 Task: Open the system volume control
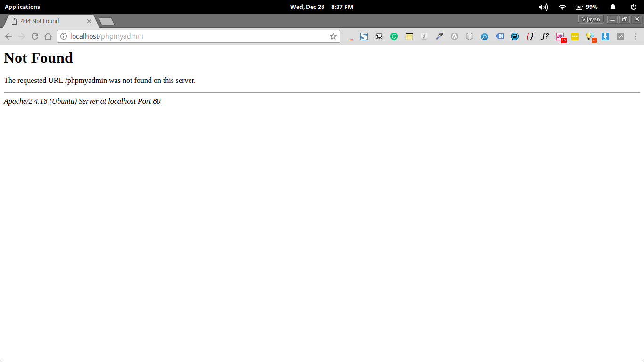pos(544,7)
